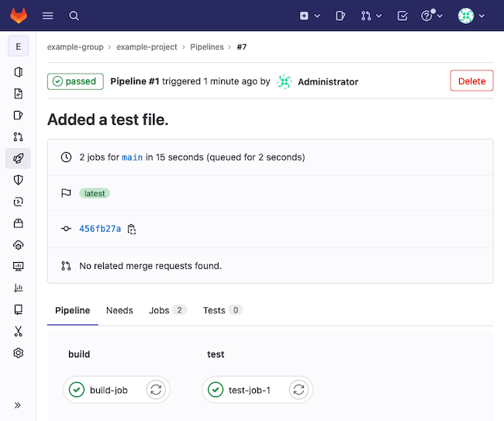
Task: Open Settings gear icon in sidebar
Action: (x=18, y=353)
